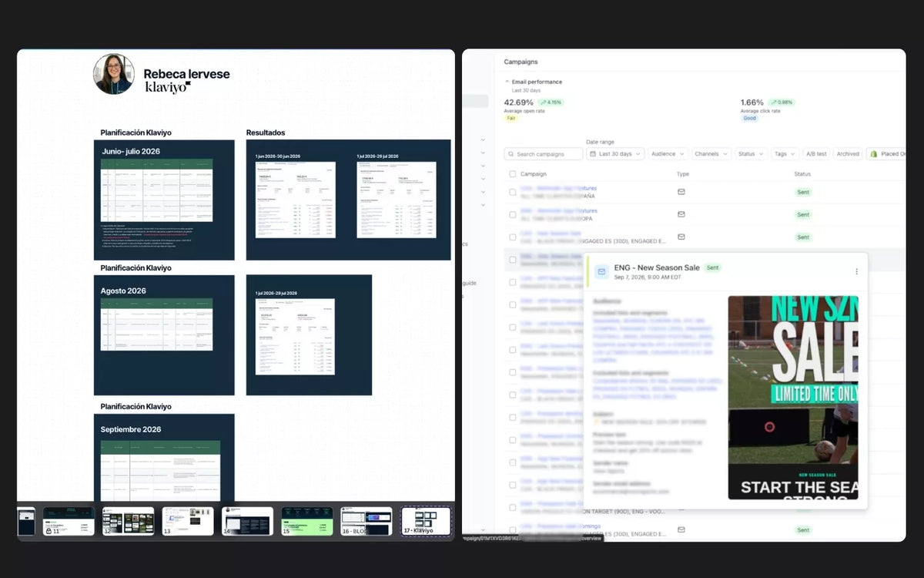Click the A/B test filter button
This screenshot has height=578, width=924.
point(816,154)
